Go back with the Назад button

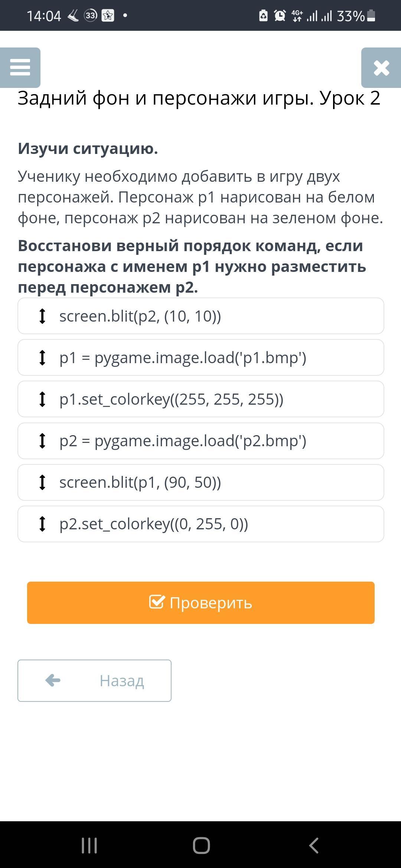click(x=94, y=680)
